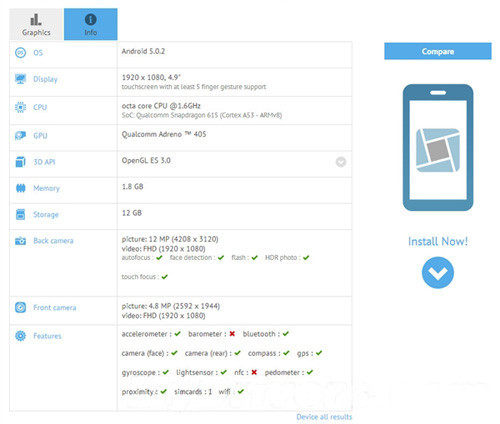This screenshot has height=424, width=500.
Task: Click the Memory module icon
Action: 20,188
